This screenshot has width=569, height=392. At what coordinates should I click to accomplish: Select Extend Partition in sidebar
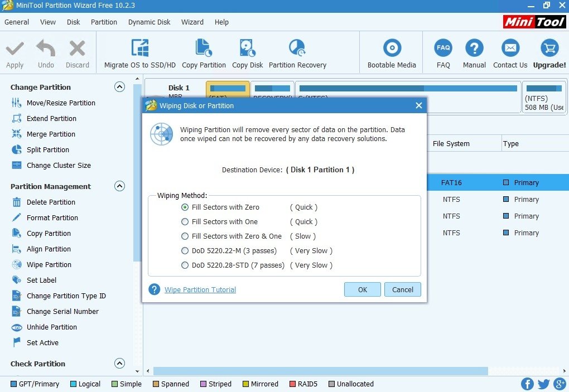[44, 119]
